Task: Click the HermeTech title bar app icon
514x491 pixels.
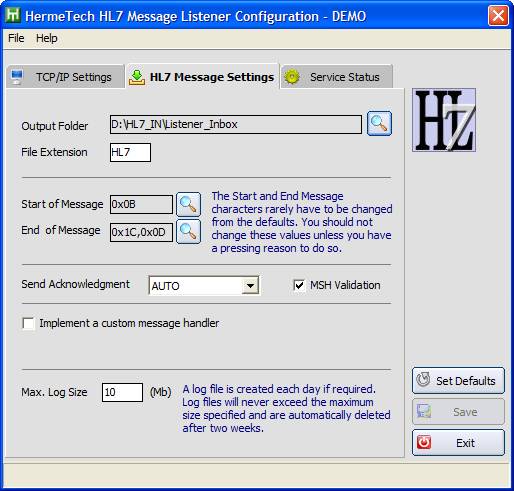Action: (x=13, y=15)
